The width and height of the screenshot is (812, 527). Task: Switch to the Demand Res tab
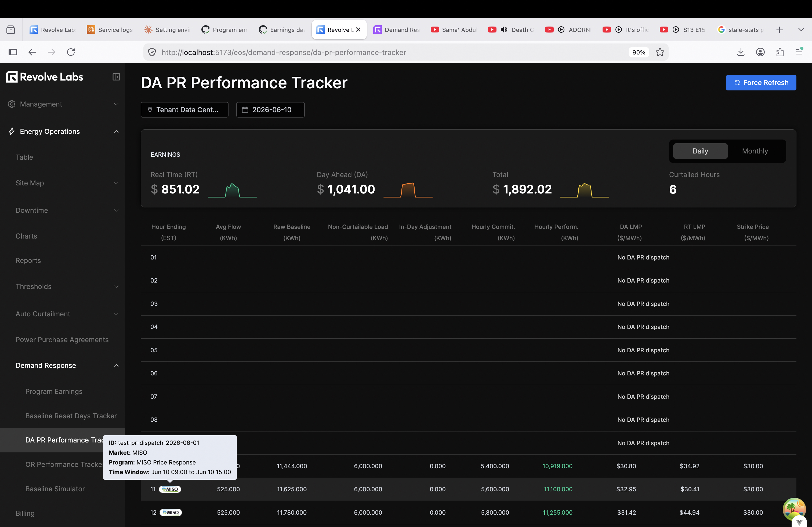coord(396,30)
